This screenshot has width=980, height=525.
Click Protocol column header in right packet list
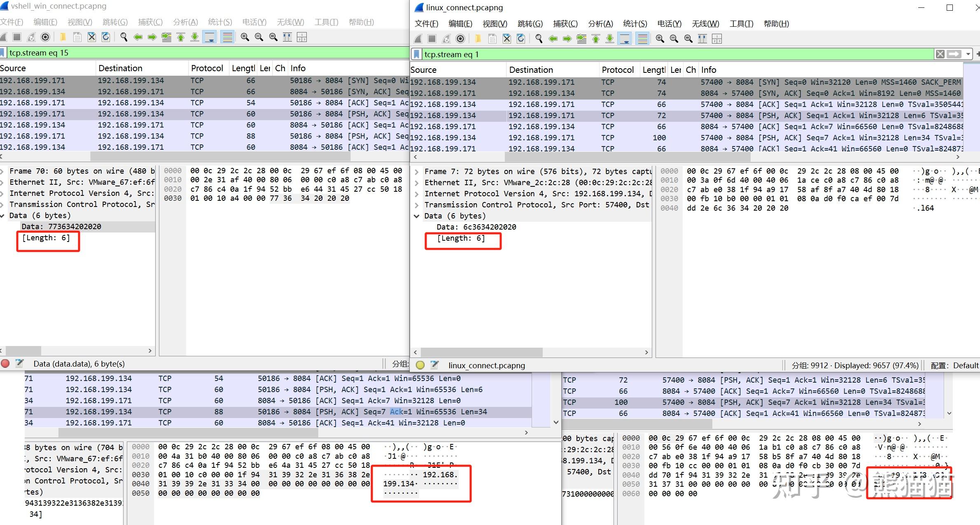[617, 70]
